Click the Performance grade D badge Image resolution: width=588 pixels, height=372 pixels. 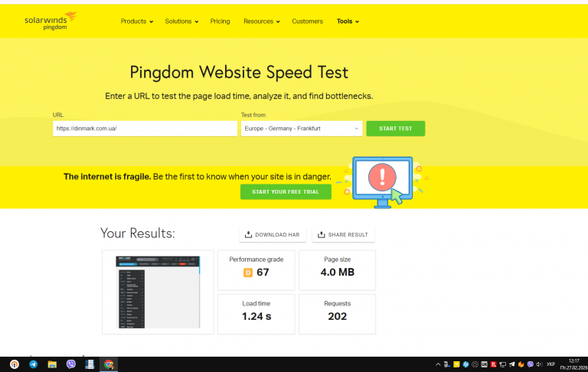248,272
